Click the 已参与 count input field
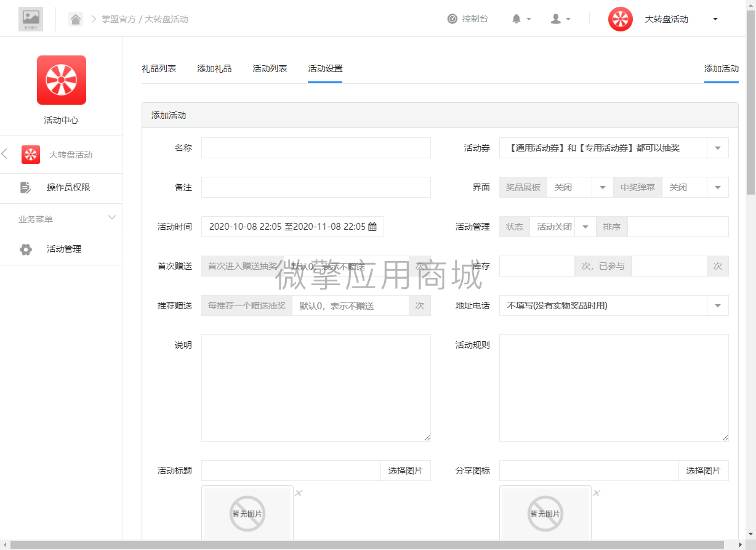 669,266
